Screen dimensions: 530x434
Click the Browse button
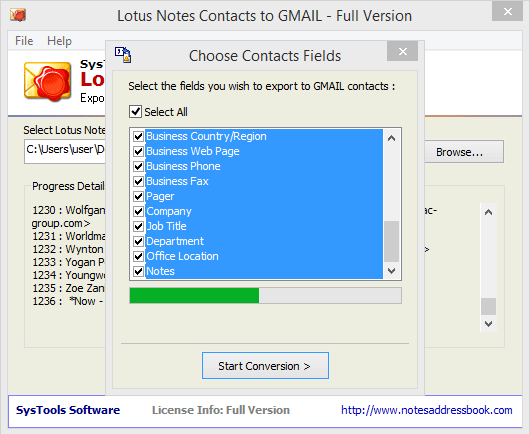tap(464, 152)
